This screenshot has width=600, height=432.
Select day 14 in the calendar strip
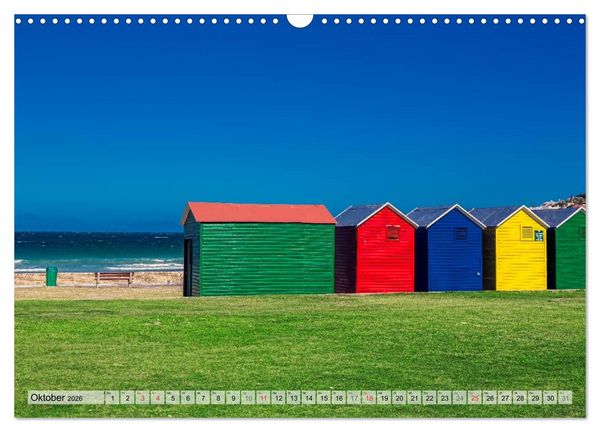308,398
